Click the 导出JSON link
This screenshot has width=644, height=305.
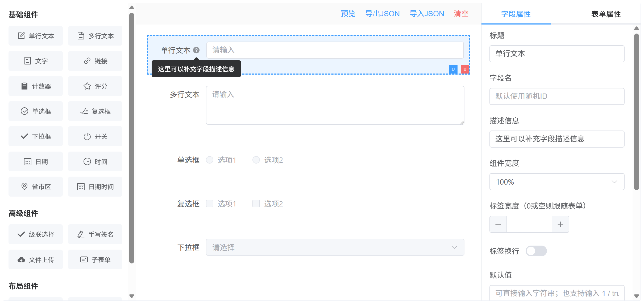382,14
